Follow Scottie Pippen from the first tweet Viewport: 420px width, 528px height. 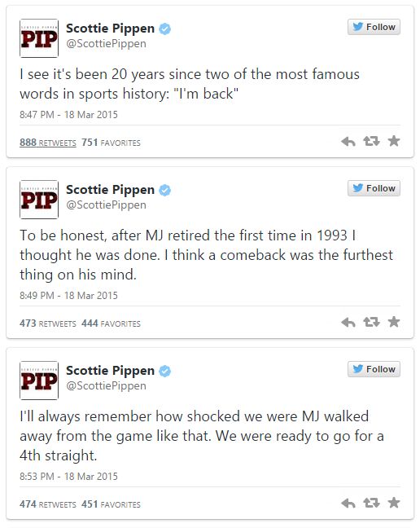click(374, 27)
